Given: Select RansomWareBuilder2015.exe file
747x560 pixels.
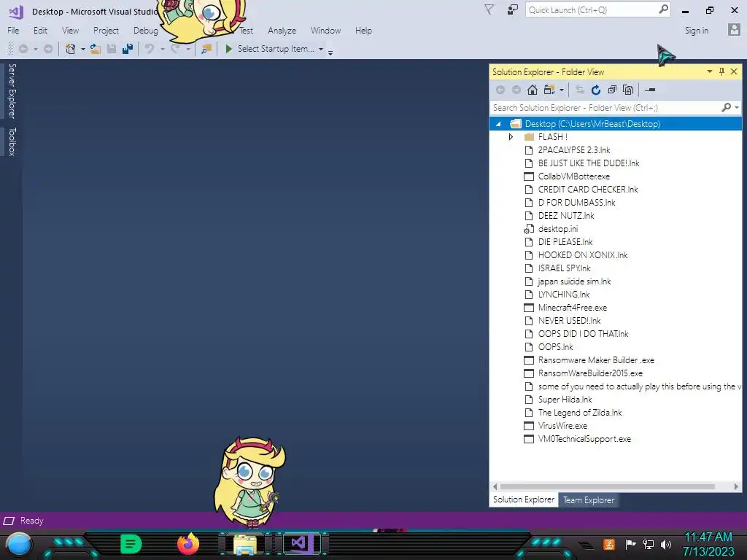Looking at the screenshot, I should (590, 373).
